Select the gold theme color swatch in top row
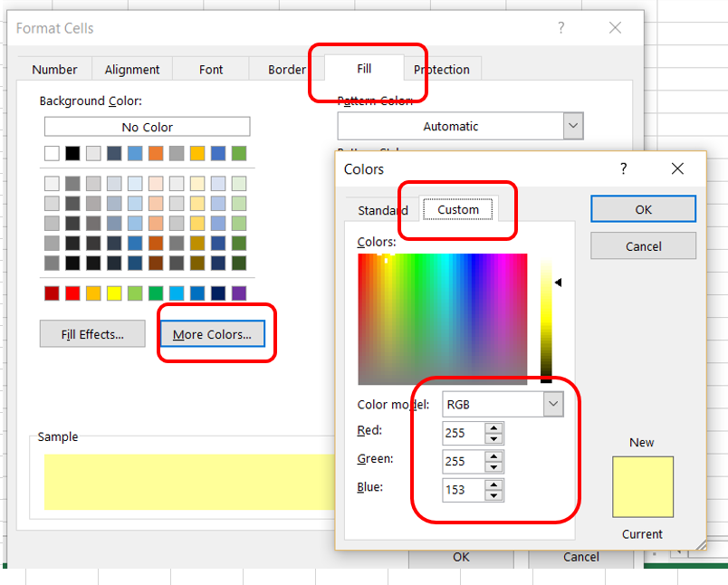The height and width of the screenshot is (585, 728). click(x=197, y=153)
